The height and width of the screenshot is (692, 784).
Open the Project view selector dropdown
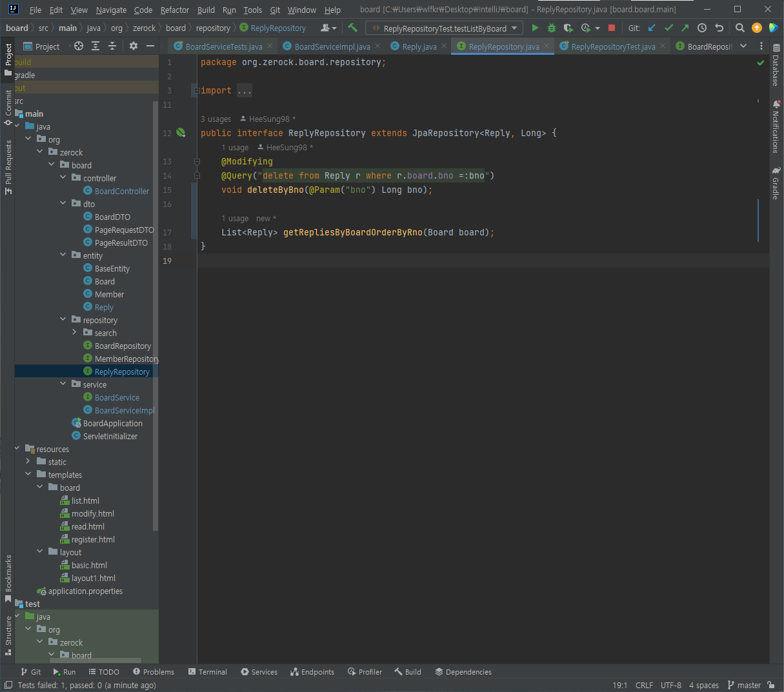(x=41, y=46)
